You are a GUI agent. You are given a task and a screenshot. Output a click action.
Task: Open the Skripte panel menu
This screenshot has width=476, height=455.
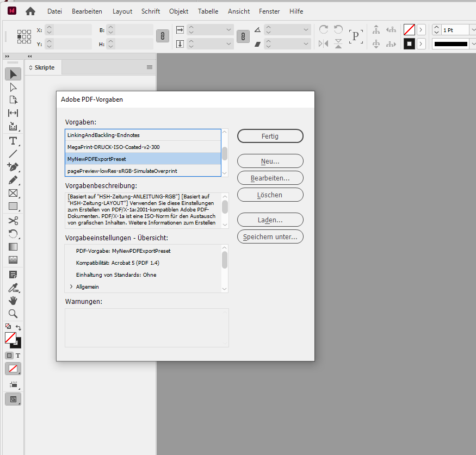coord(150,67)
